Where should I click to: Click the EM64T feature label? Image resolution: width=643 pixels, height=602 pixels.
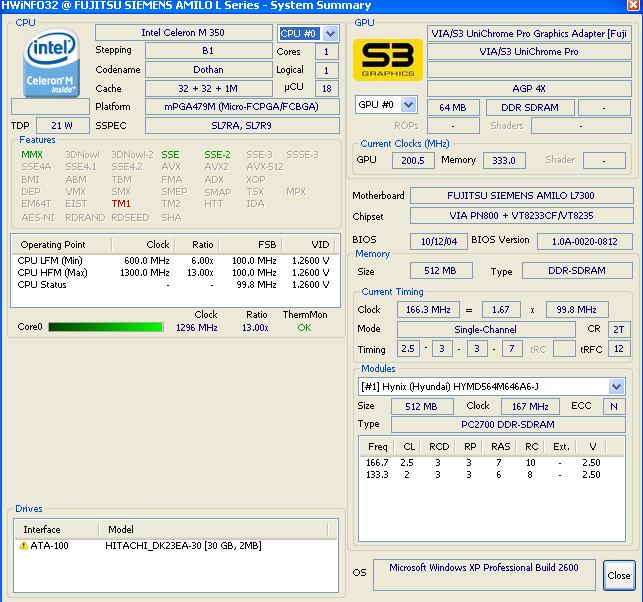pyautogui.click(x=36, y=203)
